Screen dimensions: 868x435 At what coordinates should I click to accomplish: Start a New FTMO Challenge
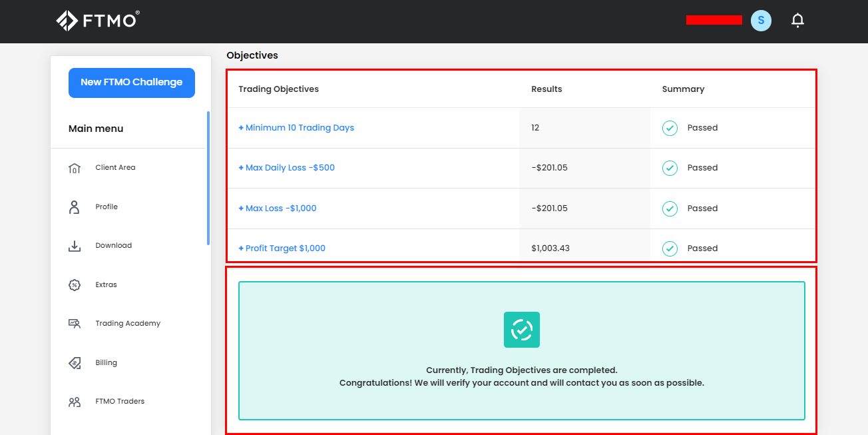pos(132,83)
